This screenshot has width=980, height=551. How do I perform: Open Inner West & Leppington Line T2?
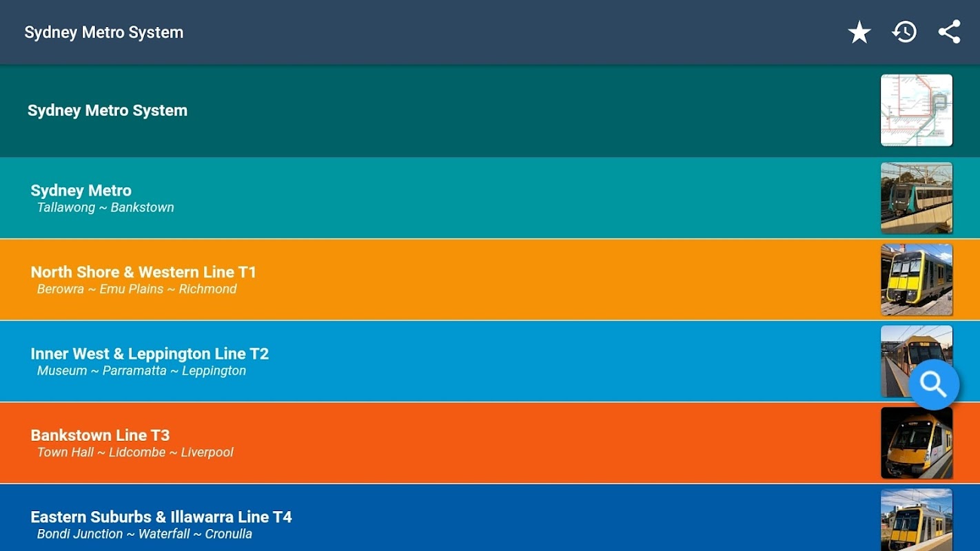pos(490,362)
